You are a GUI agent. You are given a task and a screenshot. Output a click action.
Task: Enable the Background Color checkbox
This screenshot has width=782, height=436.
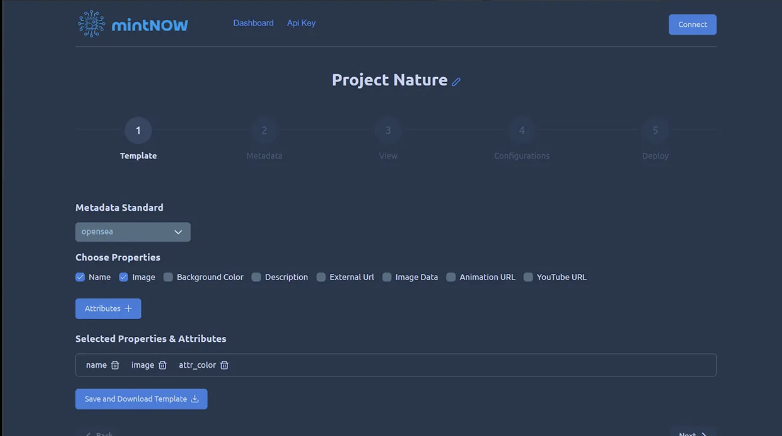[168, 277]
